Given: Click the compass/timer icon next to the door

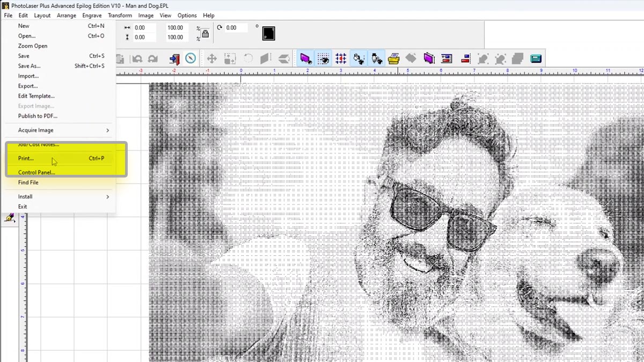Looking at the screenshot, I should coord(190,58).
